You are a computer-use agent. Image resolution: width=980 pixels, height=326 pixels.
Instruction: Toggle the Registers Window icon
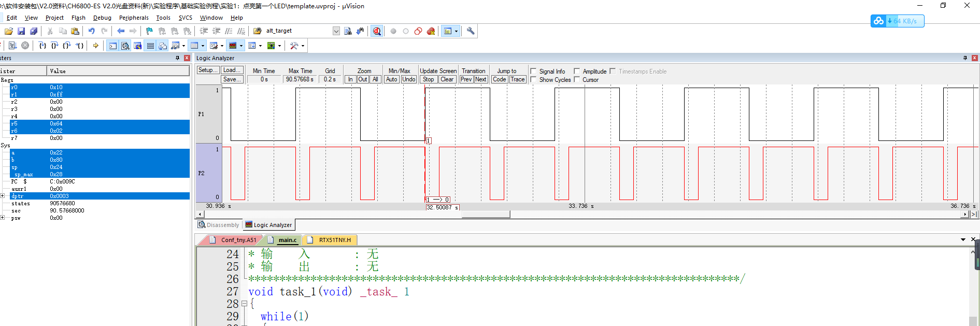pos(150,46)
